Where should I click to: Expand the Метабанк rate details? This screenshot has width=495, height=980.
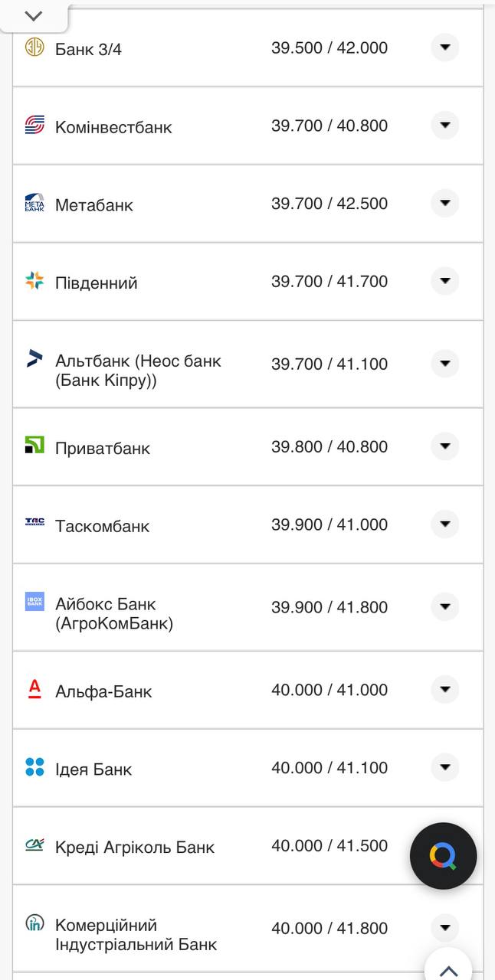(x=444, y=203)
